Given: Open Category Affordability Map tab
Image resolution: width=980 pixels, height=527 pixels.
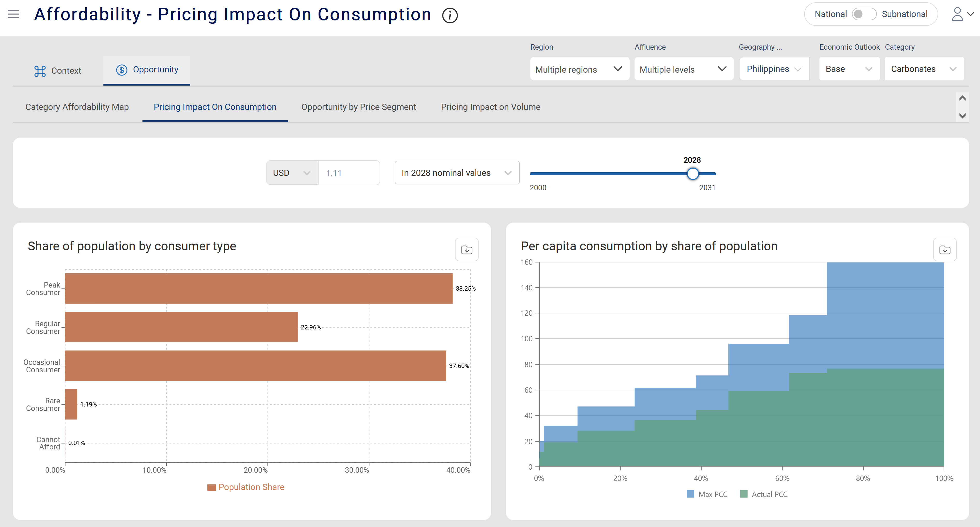Looking at the screenshot, I should point(77,107).
